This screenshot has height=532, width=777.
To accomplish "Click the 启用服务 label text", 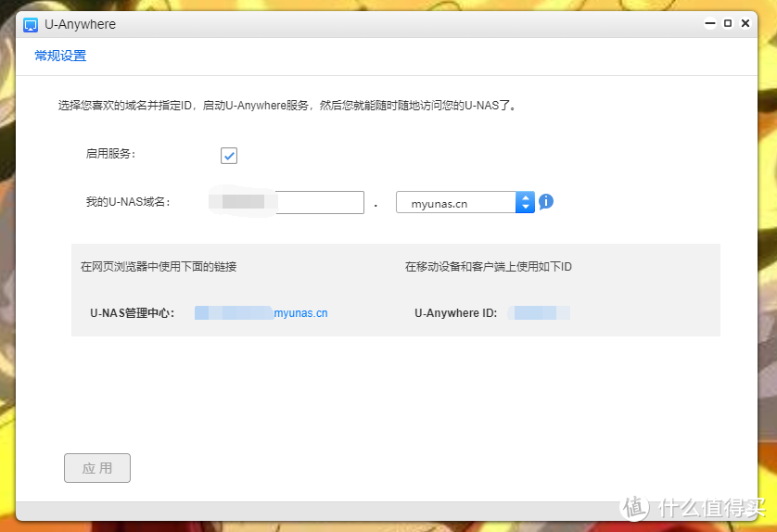I will coord(110,154).
